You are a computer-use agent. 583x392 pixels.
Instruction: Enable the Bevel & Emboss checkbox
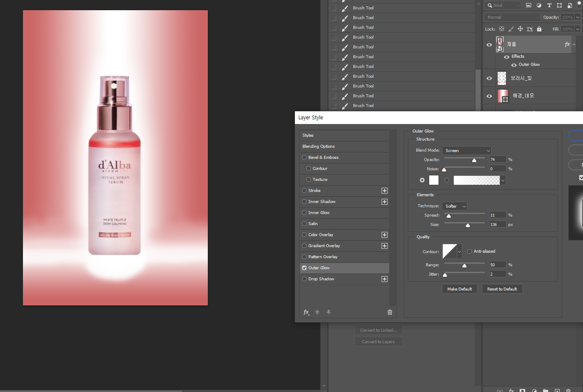[304, 158]
